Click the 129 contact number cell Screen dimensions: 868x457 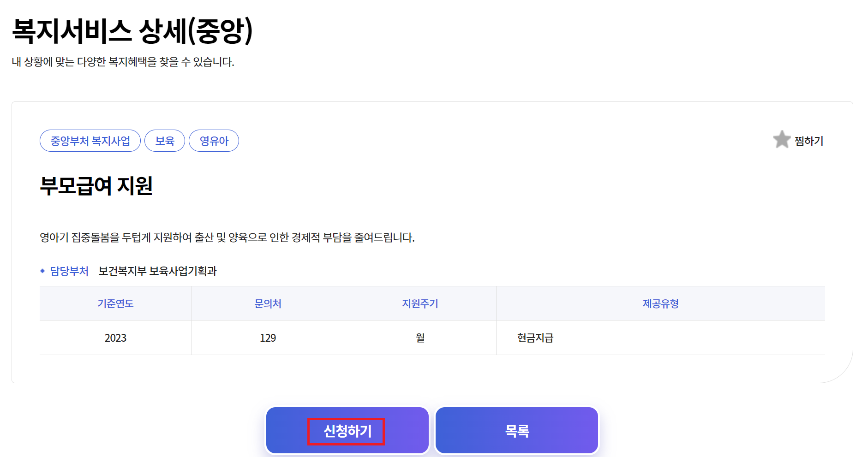[x=268, y=337]
